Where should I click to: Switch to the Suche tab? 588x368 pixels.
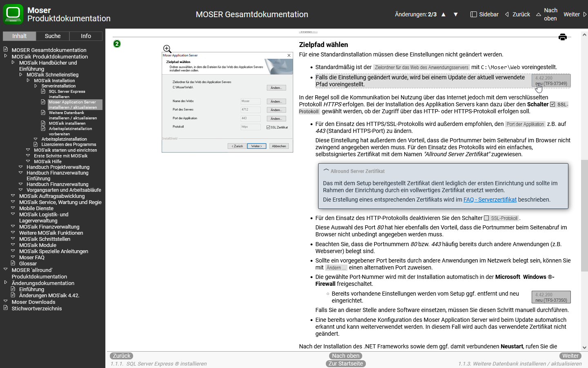(53, 36)
